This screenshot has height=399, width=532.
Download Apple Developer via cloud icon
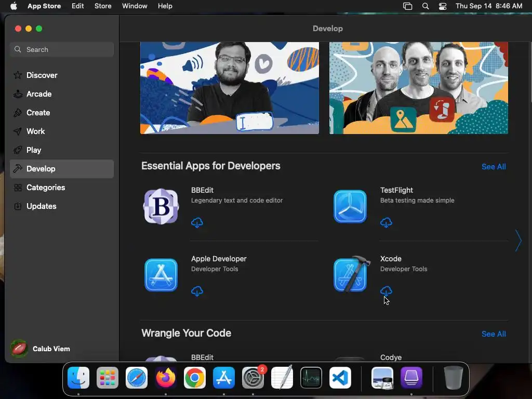[x=197, y=291]
